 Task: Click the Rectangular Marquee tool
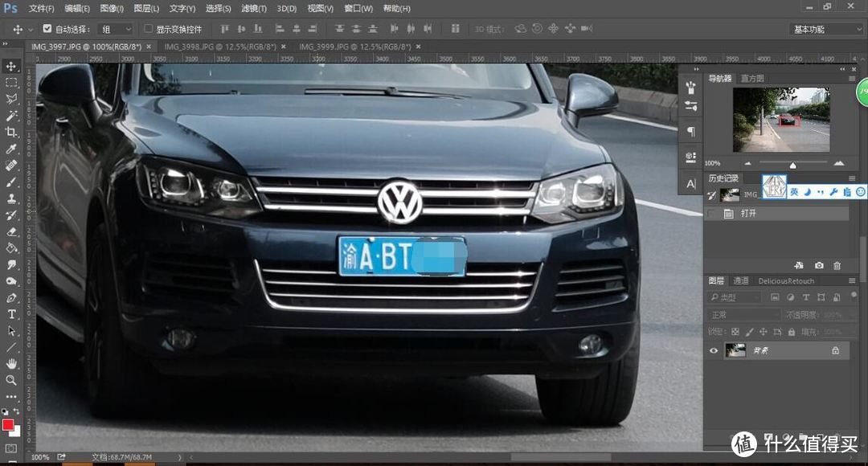(11, 83)
